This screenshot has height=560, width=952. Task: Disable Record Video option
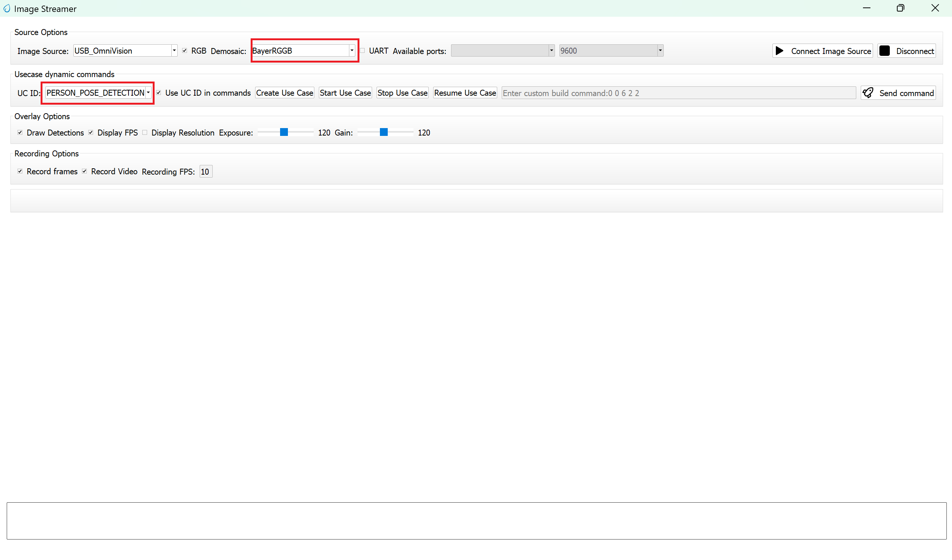[84, 171]
